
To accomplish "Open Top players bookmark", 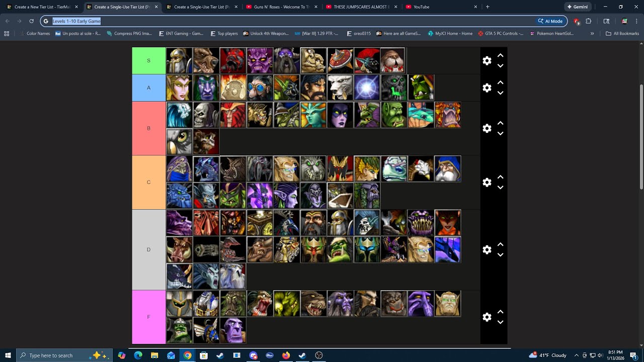I will coord(223,34).
